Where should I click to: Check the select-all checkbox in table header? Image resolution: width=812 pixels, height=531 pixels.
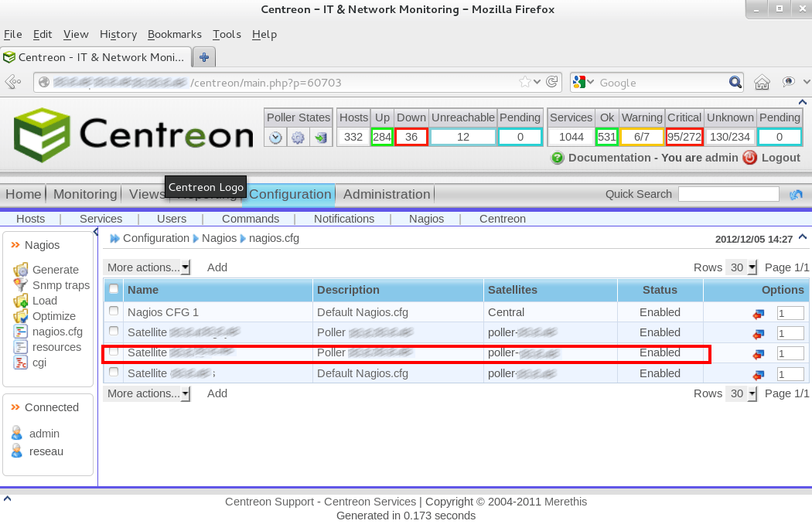(113, 289)
